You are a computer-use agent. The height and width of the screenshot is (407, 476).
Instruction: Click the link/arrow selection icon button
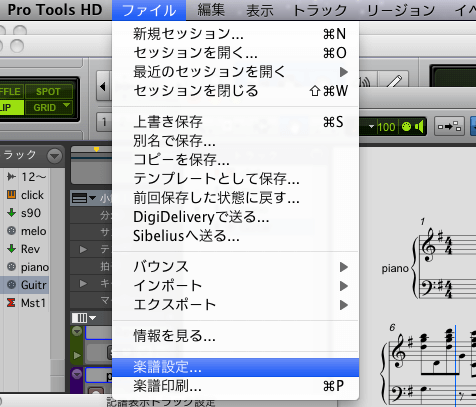(450, 127)
